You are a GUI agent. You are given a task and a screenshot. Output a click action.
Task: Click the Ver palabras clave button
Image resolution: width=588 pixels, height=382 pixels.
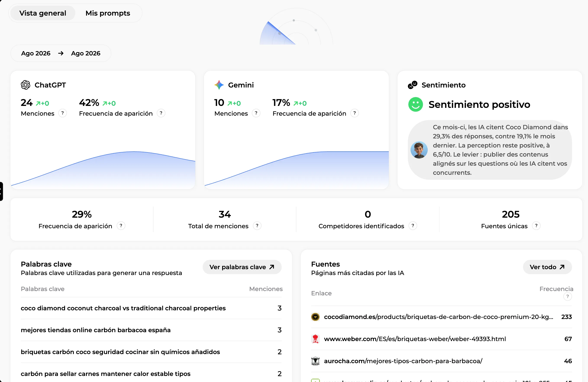click(242, 267)
